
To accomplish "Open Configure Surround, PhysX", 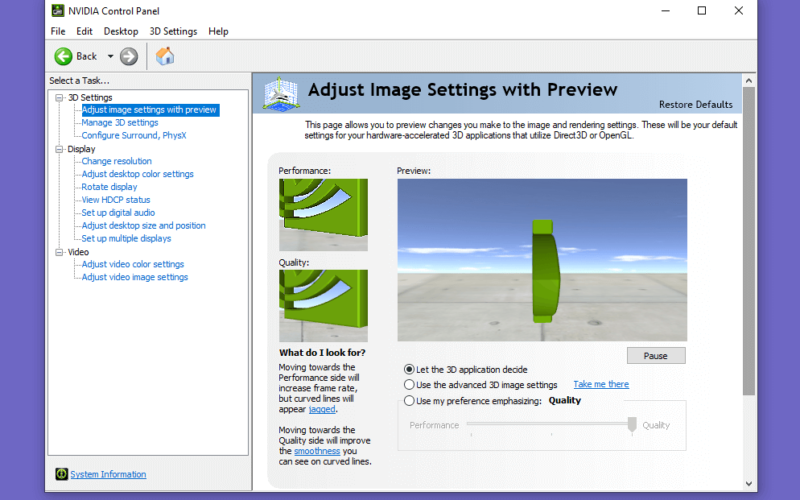I will tap(134, 135).
